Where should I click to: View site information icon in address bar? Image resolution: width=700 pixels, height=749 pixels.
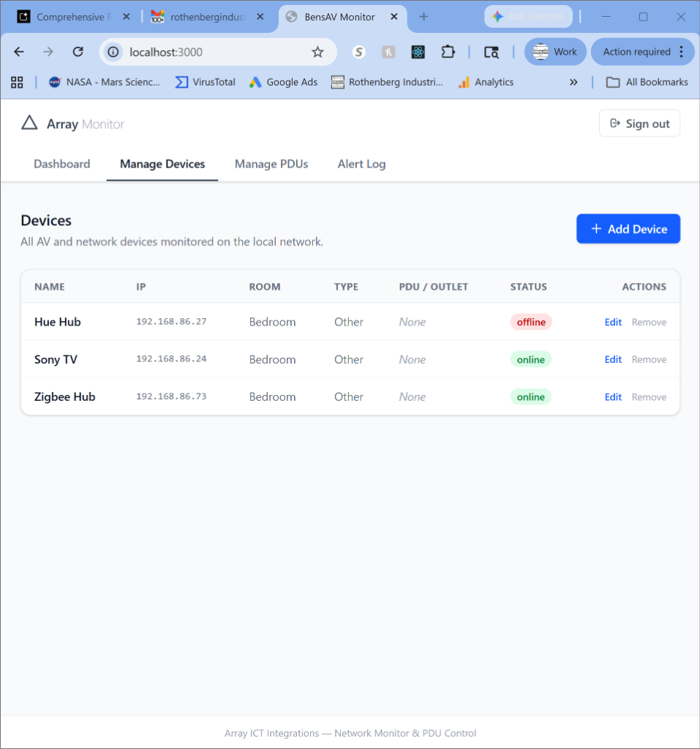113,52
